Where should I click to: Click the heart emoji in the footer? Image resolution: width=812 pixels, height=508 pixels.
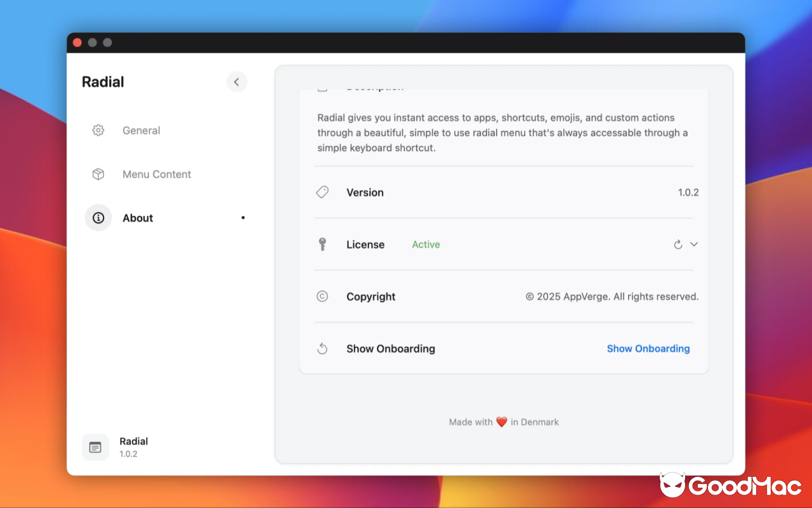click(502, 421)
